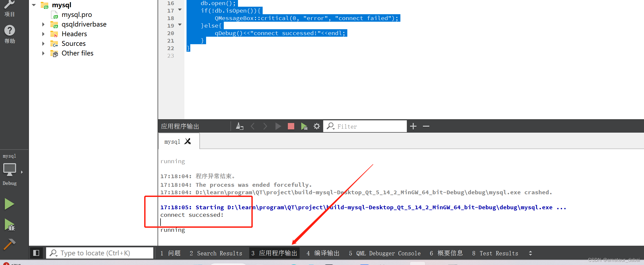
Task: Attach debugger using output toolbar bug icon
Action: click(x=304, y=126)
